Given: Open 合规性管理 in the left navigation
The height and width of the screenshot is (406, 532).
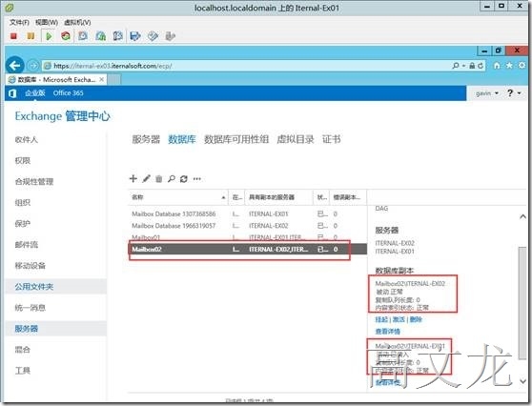Looking at the screenshot, I should (34, 181).
